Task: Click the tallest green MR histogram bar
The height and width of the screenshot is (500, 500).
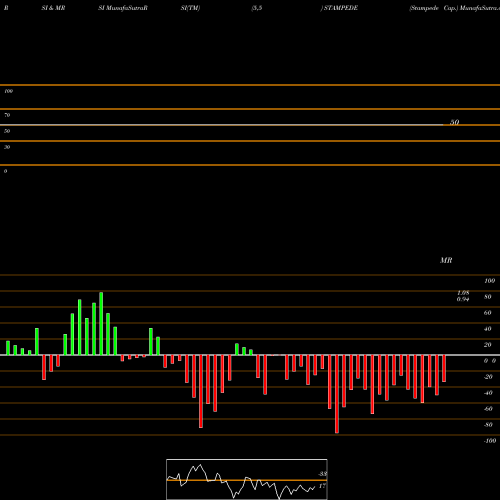Action: (101, 324)
